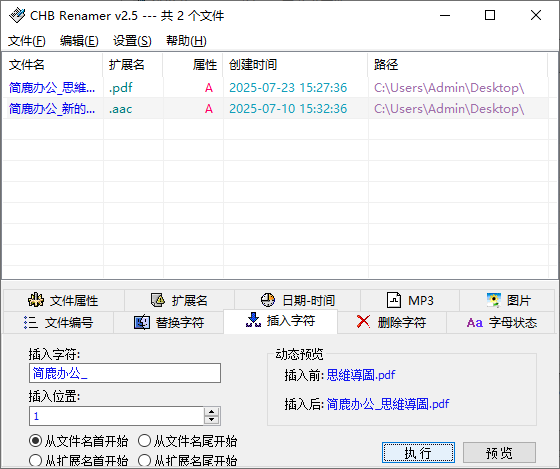The height and width of the screenshot is (469, 560).
Task: Click the 日期-时间 tab clock icon
Action: coord(268,300)
